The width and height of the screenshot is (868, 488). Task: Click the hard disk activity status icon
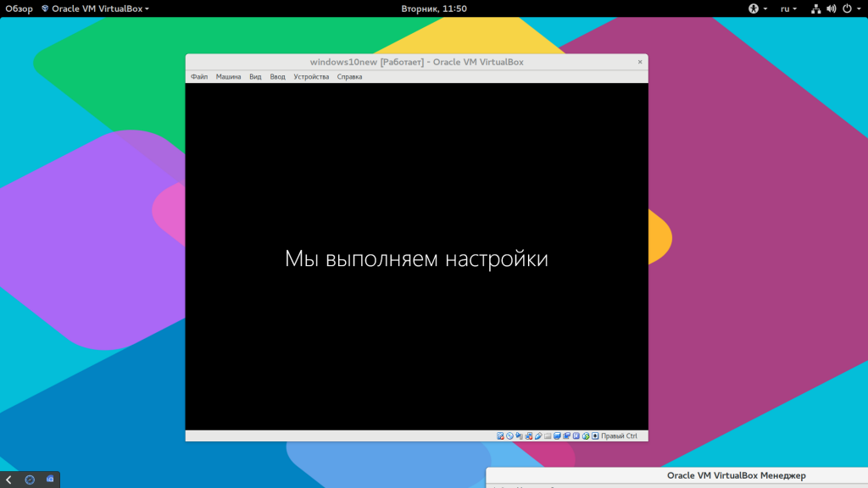[x=501, y=436]
